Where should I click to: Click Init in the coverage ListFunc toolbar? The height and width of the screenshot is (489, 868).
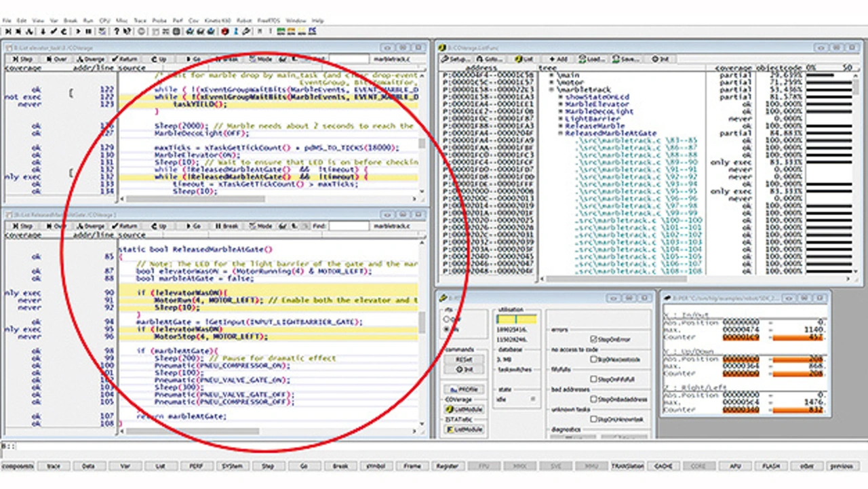tap(660, 59)
